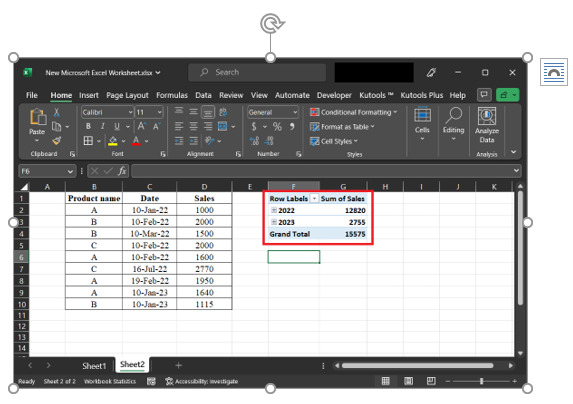
Task: Open Format as Table dropdown
Action: [x=342, y=127]
